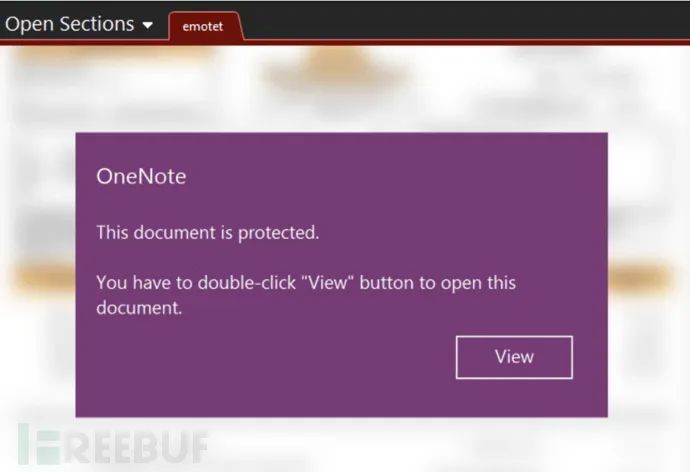Viewport: 690px width, 472px height.
Task: Click the word 'document.' on the last line
Action: click(x=139, y=307)
